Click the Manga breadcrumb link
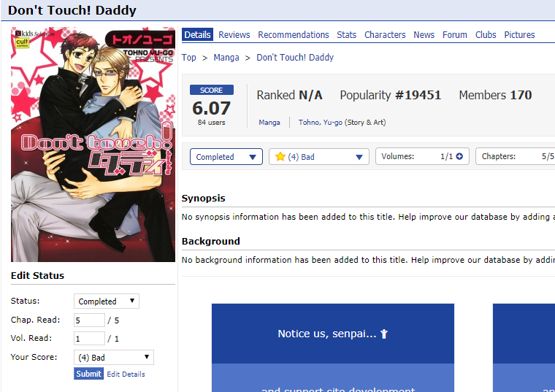This screenshot has height=392, width=555. coord(226,58)
